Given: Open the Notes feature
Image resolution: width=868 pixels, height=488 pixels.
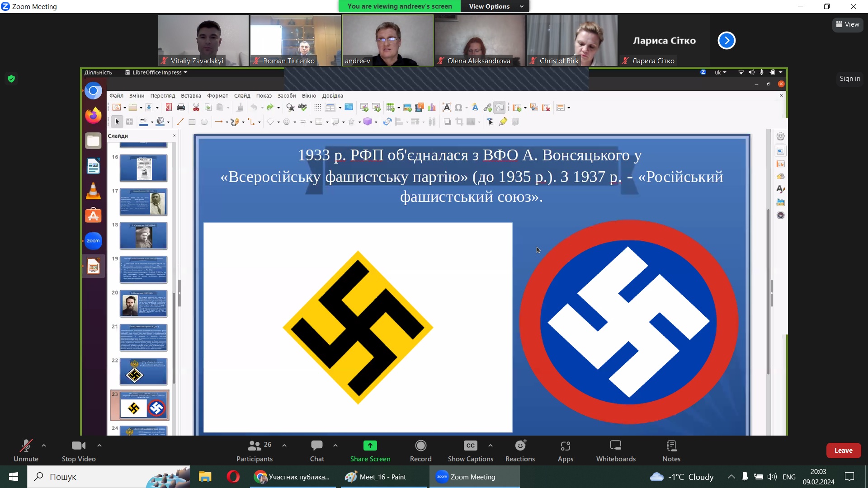Looking at the screenshot, I should pos(671,450).
